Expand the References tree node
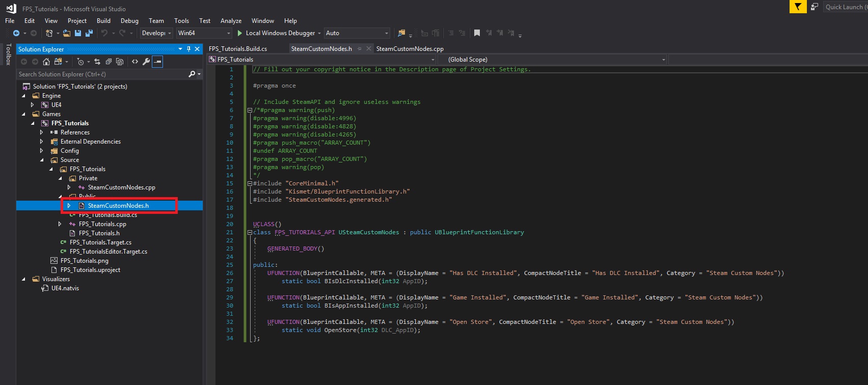868x385 pixels. (x=42, y=132)
